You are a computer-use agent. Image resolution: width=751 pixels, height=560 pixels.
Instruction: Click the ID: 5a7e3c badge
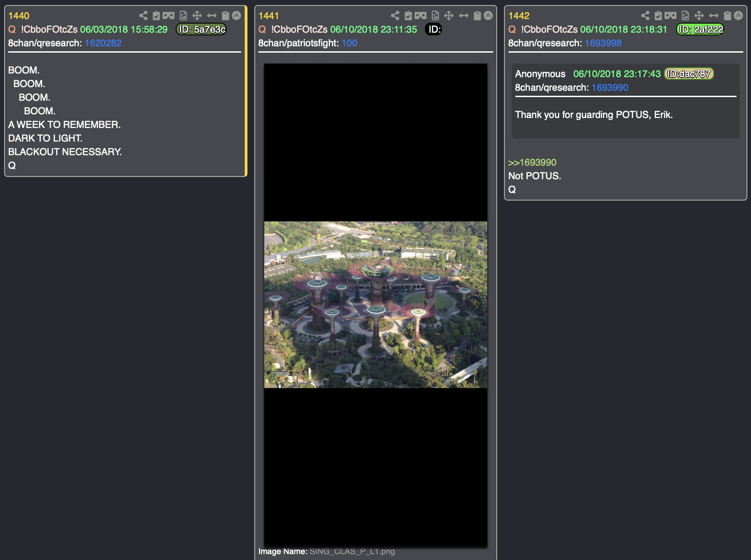coord(201,29)
